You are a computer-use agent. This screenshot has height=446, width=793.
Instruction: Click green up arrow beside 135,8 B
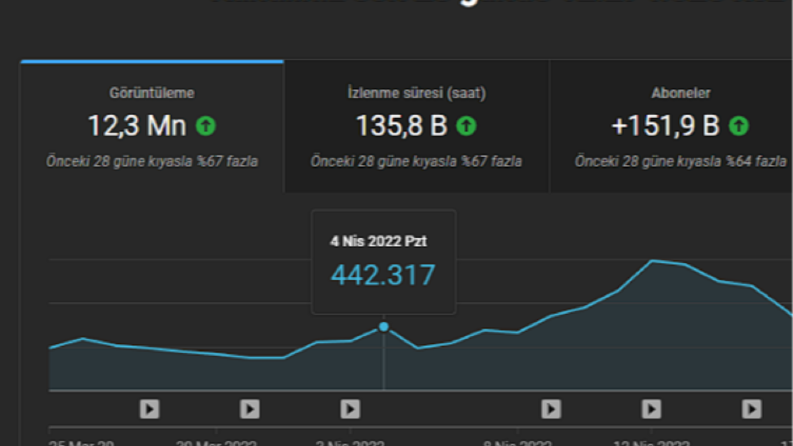coord(466,126)
